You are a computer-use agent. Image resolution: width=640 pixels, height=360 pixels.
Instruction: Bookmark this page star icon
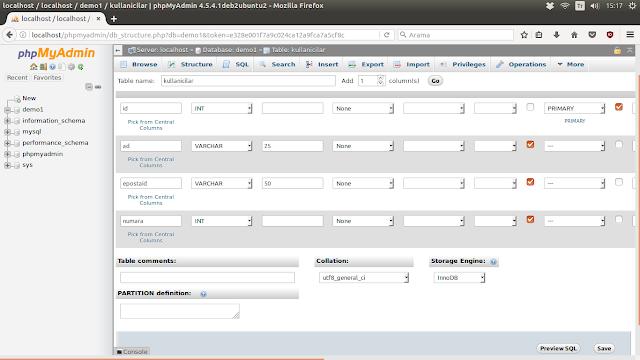pos(524,35)
